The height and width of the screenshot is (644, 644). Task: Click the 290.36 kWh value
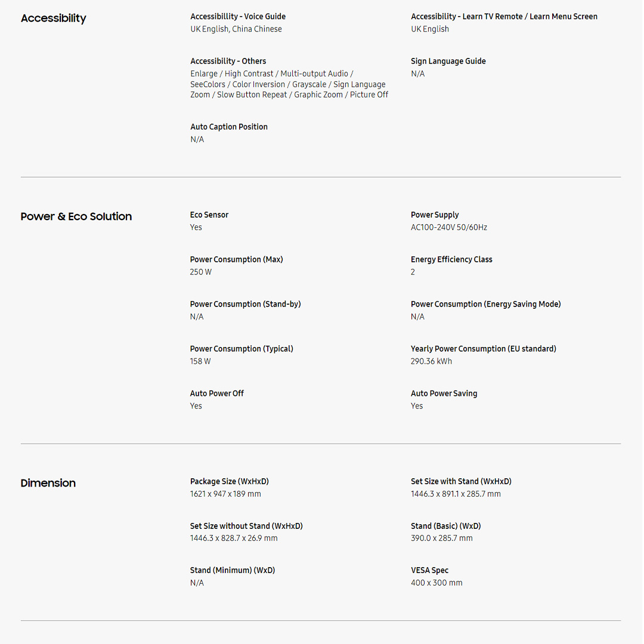click(x=431, y=361)
